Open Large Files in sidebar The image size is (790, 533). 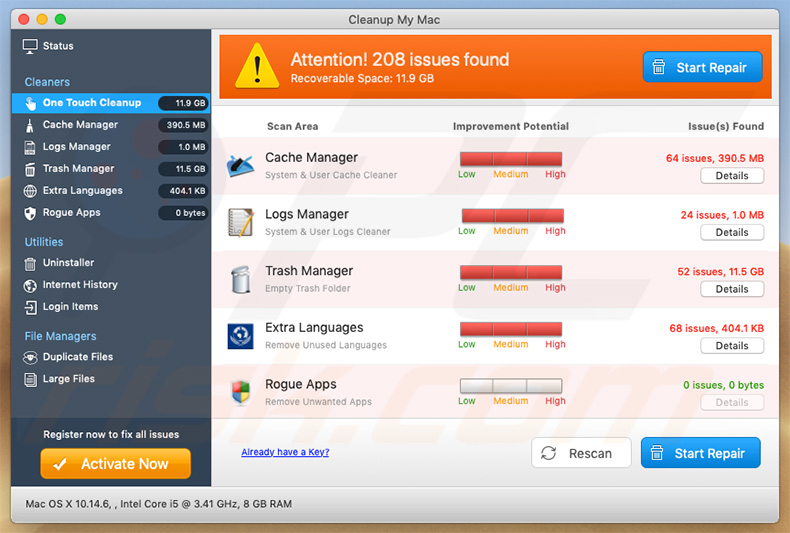[x=68, y=379]
